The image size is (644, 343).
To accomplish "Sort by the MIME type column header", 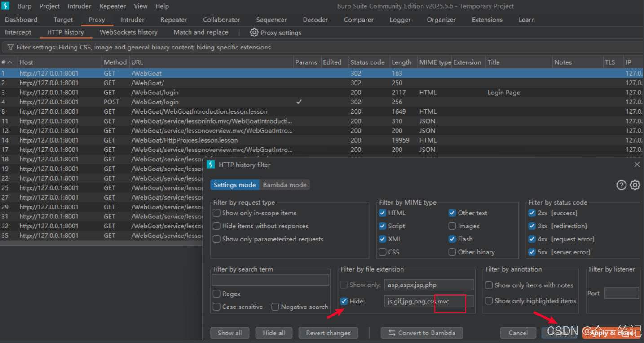I will (x=435, y=62).
